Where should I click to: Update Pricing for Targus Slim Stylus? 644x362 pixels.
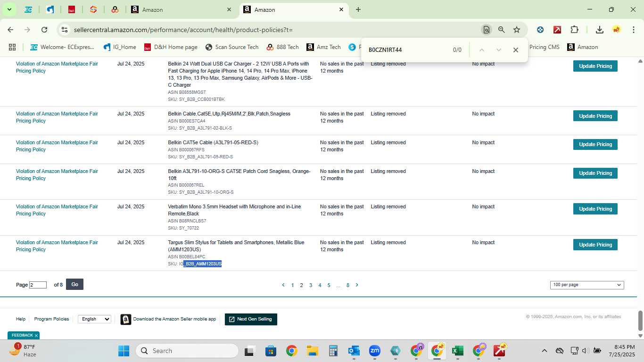[x=595, y=245]
